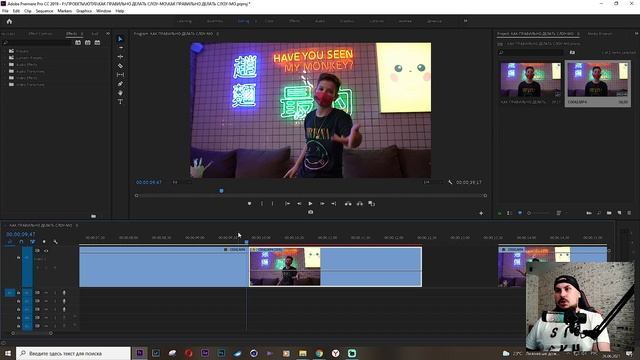Image resolution: width=640 pixels, height=360 pixels.
Task: Toggle lock on the V1 track
Action: click(x=18, y=258)
